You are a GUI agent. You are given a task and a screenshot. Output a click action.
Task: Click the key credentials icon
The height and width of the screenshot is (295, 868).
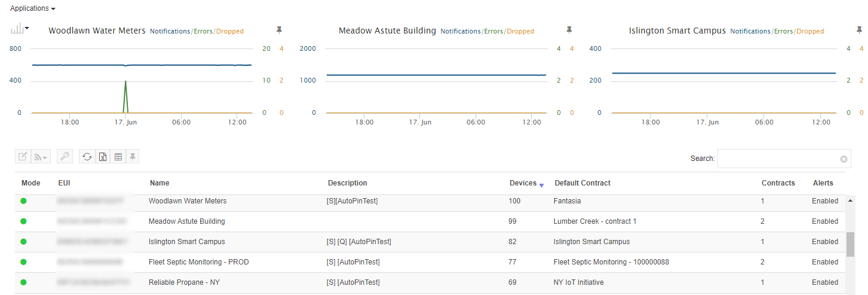(65, 157)
